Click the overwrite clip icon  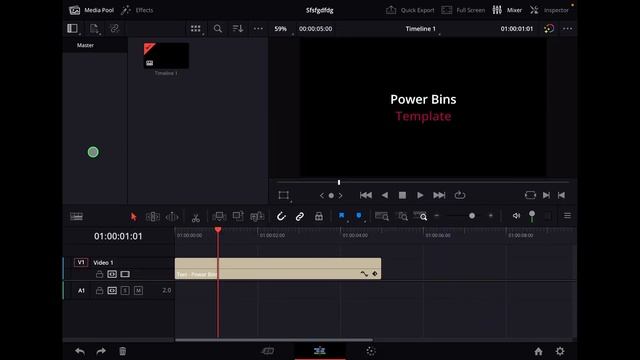[238, 216]
